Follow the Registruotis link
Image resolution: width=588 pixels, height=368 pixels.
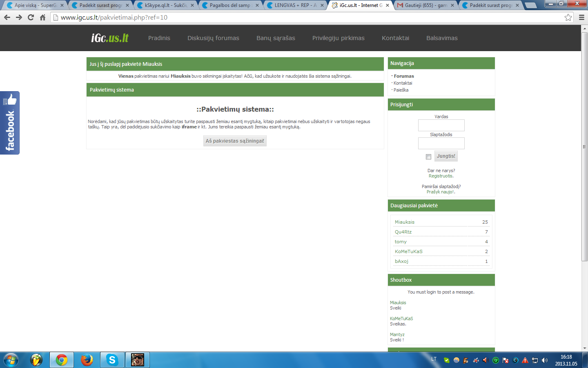point(441,176)
